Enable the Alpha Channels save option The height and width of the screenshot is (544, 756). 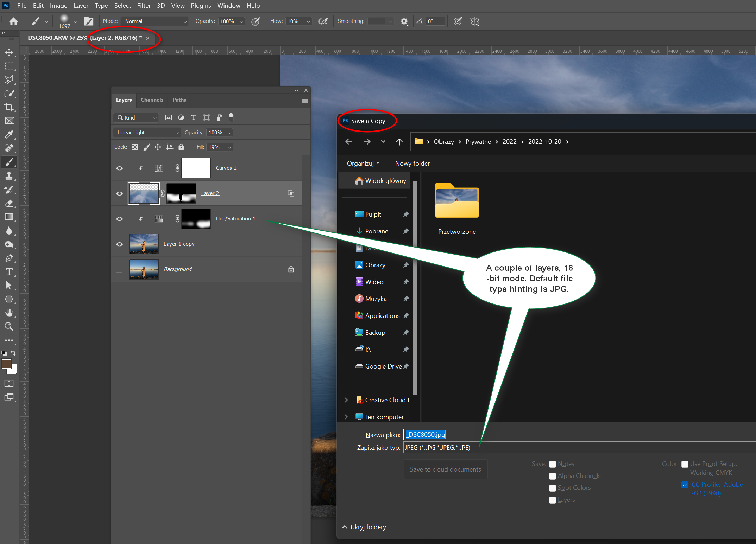click(x=553, y=476)
